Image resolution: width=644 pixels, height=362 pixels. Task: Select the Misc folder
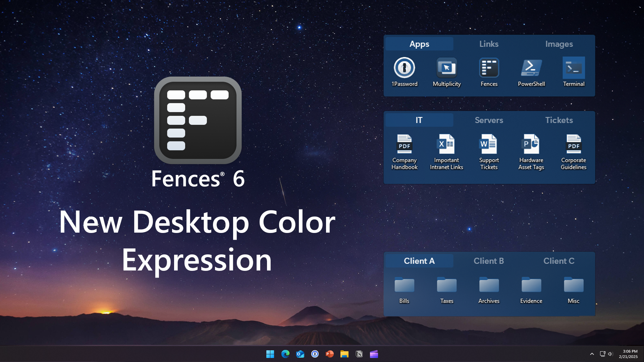pos(574,290)
